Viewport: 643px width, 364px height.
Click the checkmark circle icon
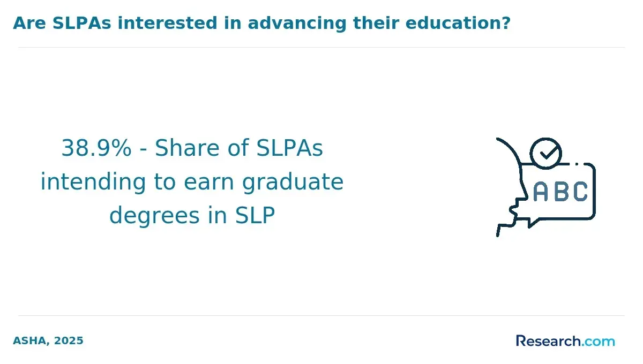pyautogui.click(x=545, y=154)
